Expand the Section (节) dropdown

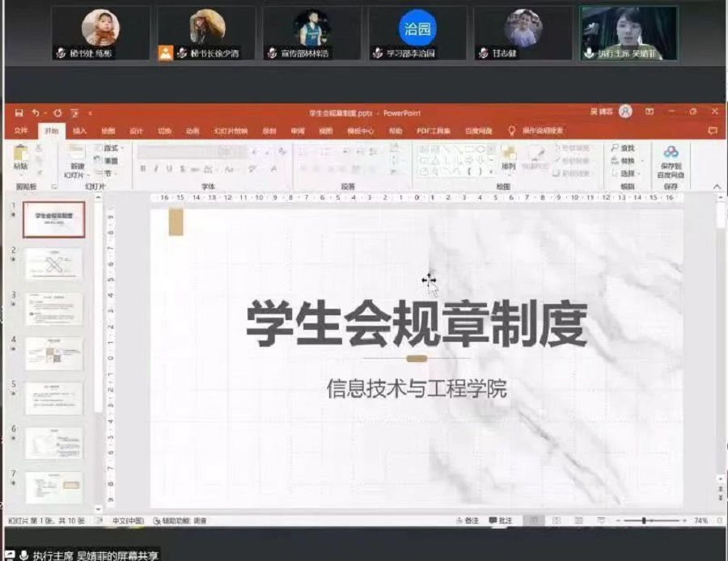108,173
